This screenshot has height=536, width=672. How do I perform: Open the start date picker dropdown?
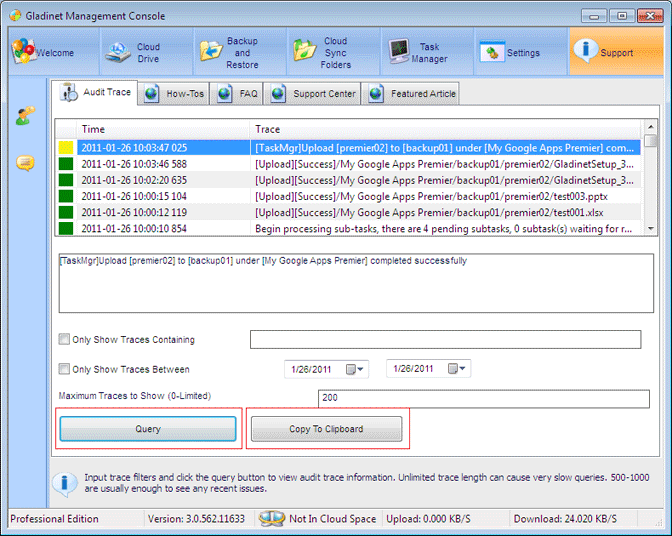[355, 369]
